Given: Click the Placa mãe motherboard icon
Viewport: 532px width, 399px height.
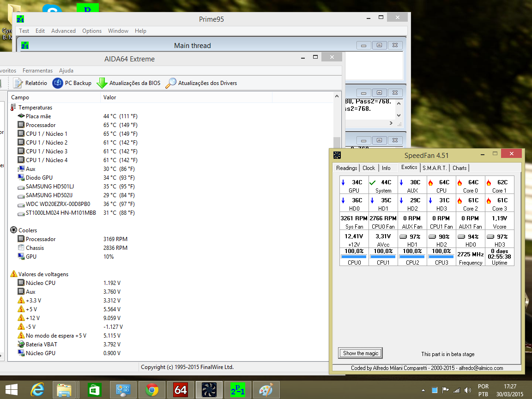Looking at the screenshot, I should [x=21, y=116].
